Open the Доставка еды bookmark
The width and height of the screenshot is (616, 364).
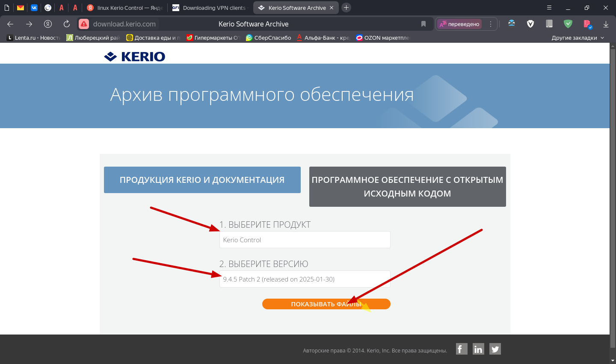(x=154, y=38)
